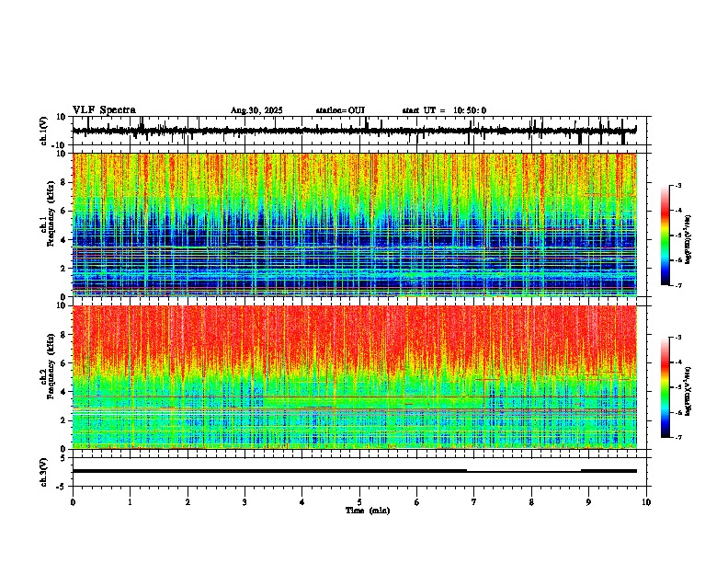Click the "-3" tick on the ch.2 colorbar

point(678,338)
